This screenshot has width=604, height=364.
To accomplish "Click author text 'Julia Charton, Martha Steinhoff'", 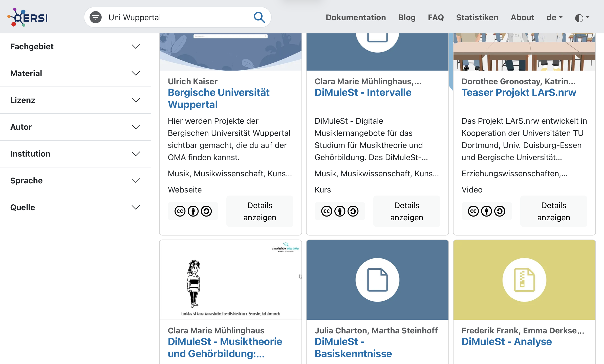I will (376, 330).
